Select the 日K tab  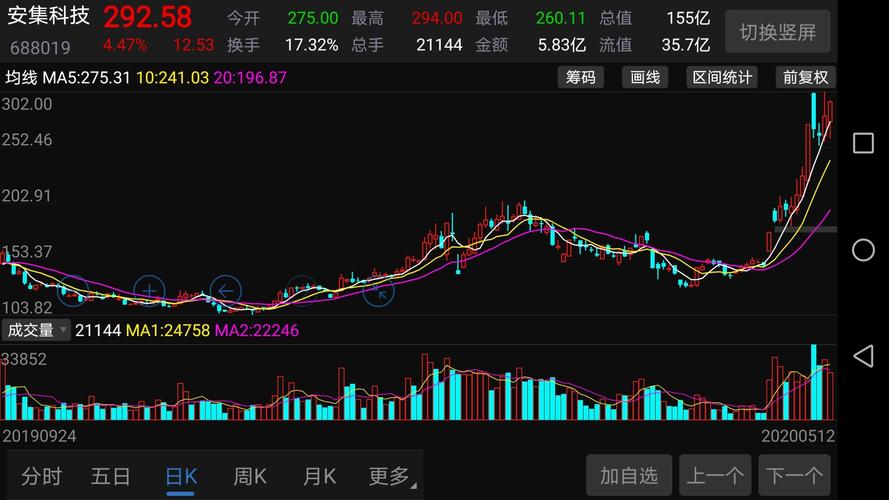click(181, 476)
